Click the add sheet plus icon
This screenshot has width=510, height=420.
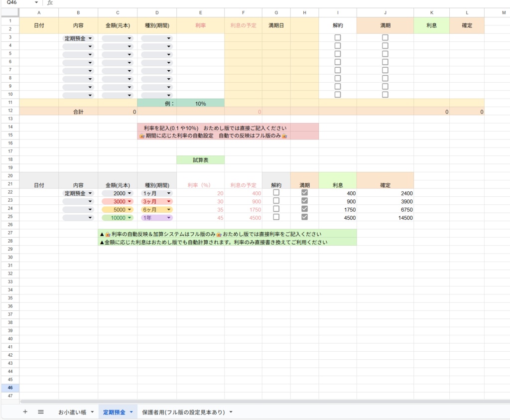pos(25,412)
